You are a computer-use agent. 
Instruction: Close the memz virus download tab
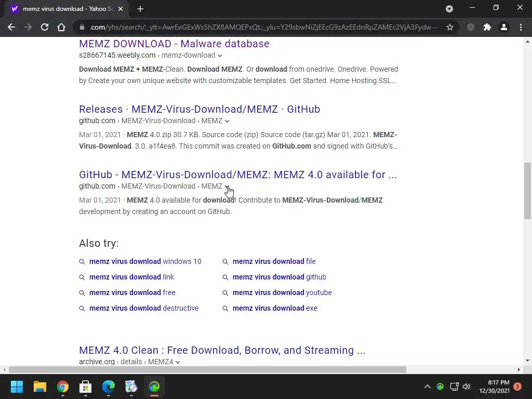[121, 9]
